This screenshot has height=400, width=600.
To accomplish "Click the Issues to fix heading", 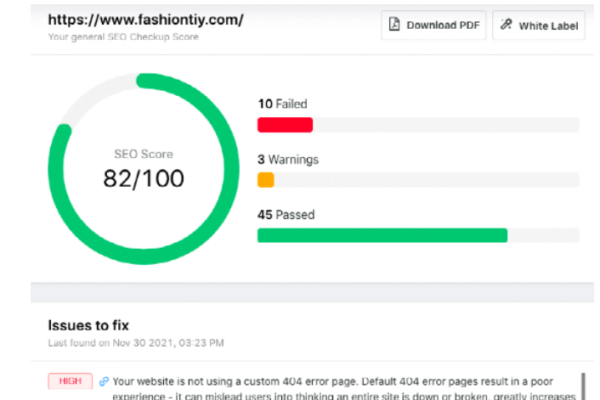I will (88, 325).
